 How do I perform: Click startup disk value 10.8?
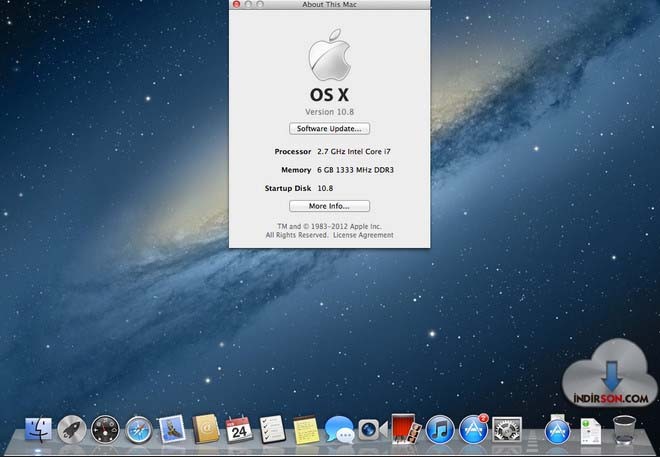(x=325, y=188)
